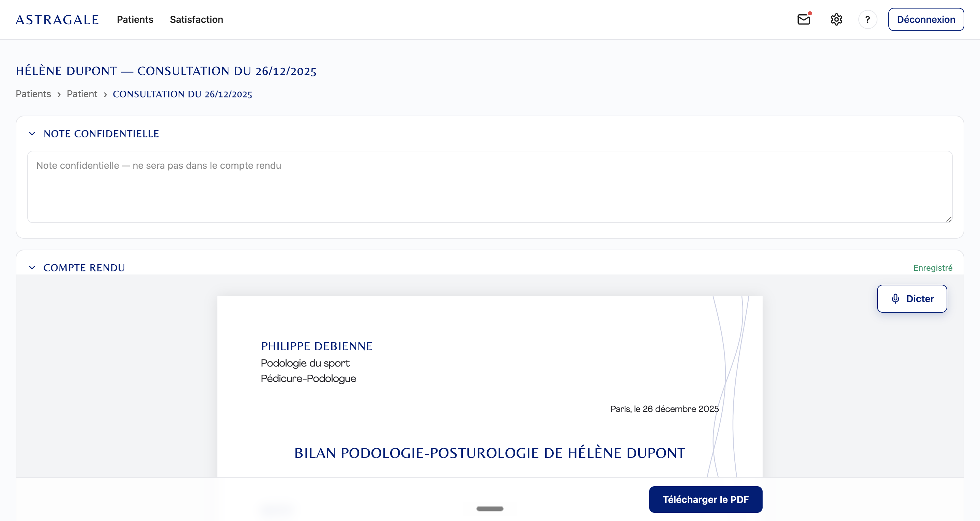Click the microphone icon in Dicter

[x=895, y=299]
